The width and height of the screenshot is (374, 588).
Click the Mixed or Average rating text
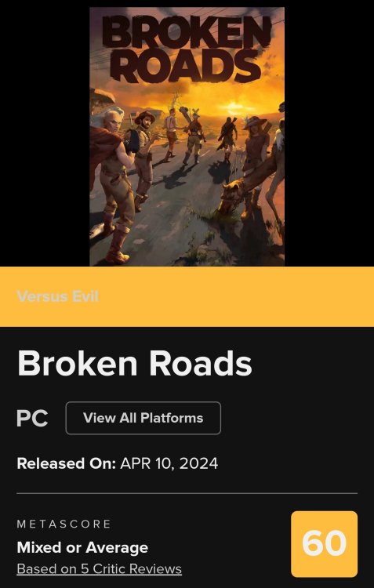pos(82,548)
